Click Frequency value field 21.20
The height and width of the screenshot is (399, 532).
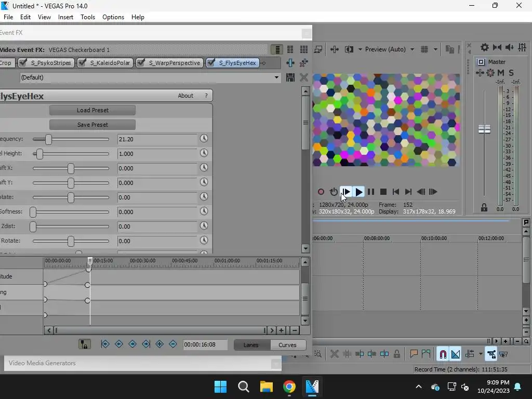(x=157, y=139)
